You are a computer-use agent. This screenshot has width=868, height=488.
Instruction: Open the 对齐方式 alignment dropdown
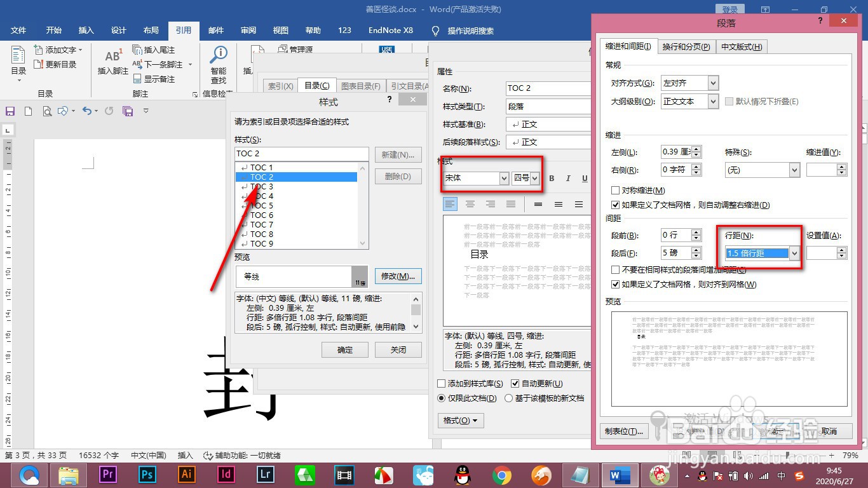click(713, 83)
